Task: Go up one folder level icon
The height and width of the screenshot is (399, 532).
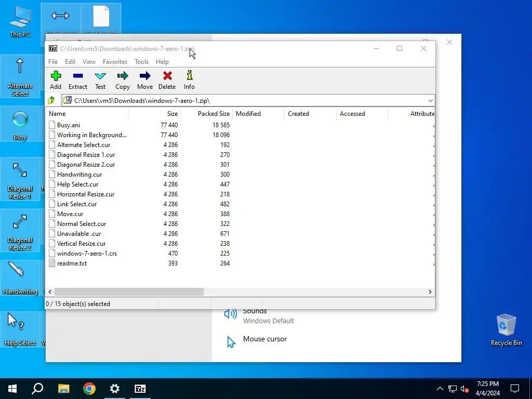Action: [x=51, y=100]
